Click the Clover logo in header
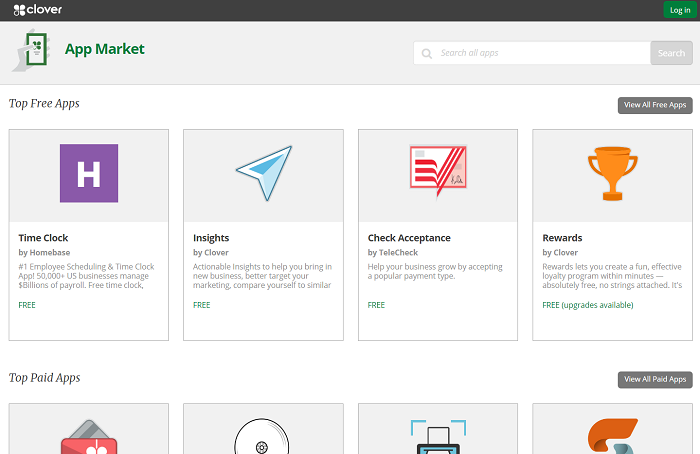The image size is (700, 454). 39,10
